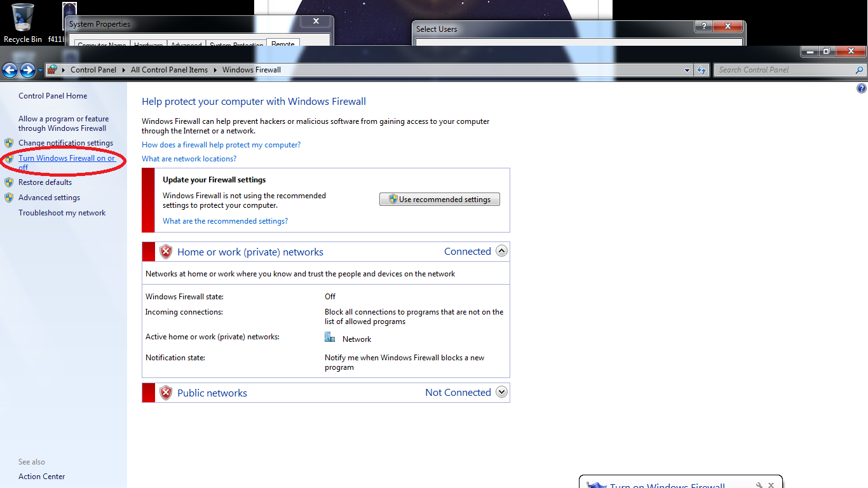Open the What are the recommended settings link
Image resolution: width=868 pixels, height=488 pixels.
coord(225,220)
